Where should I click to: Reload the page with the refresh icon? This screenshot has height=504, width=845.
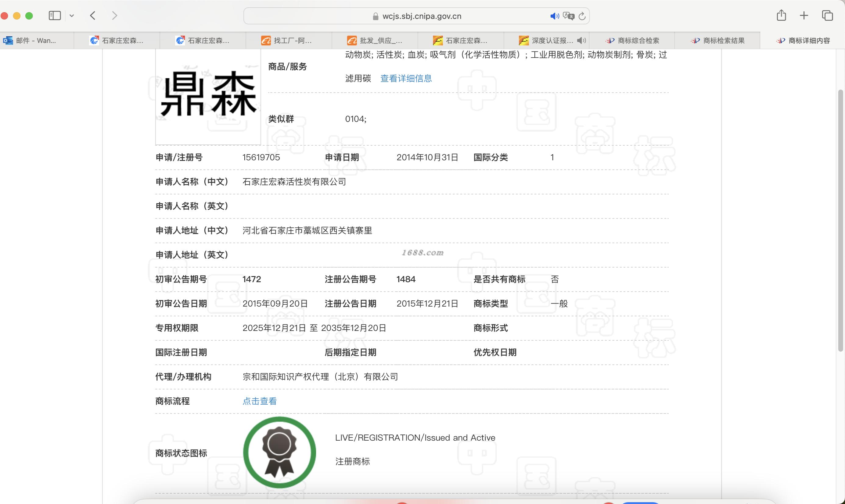pyautogui.click(x=582, y=16)
